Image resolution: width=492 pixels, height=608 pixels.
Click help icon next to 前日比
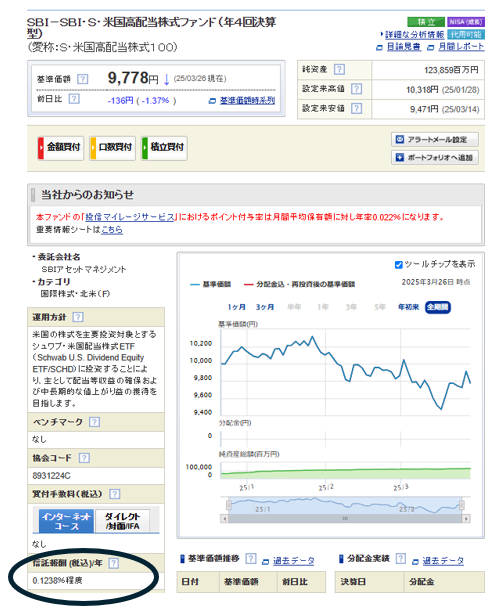pyautogui.click(x=74, y=99)
